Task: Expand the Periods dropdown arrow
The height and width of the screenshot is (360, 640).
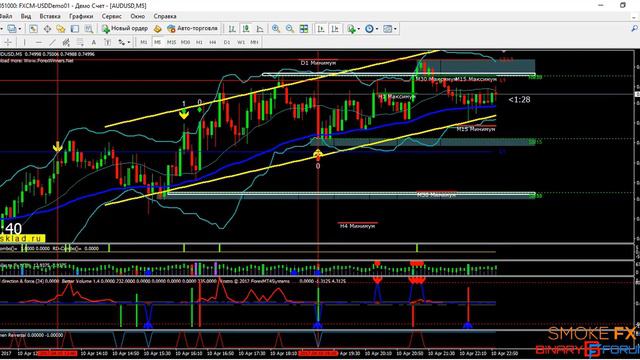Action: (x=377, y=29)
